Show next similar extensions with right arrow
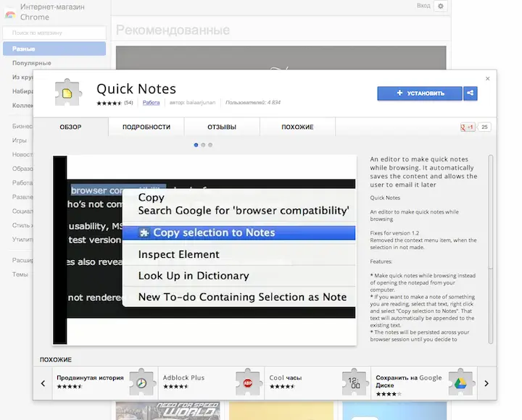522x420 pixels. tap(486, 383)
